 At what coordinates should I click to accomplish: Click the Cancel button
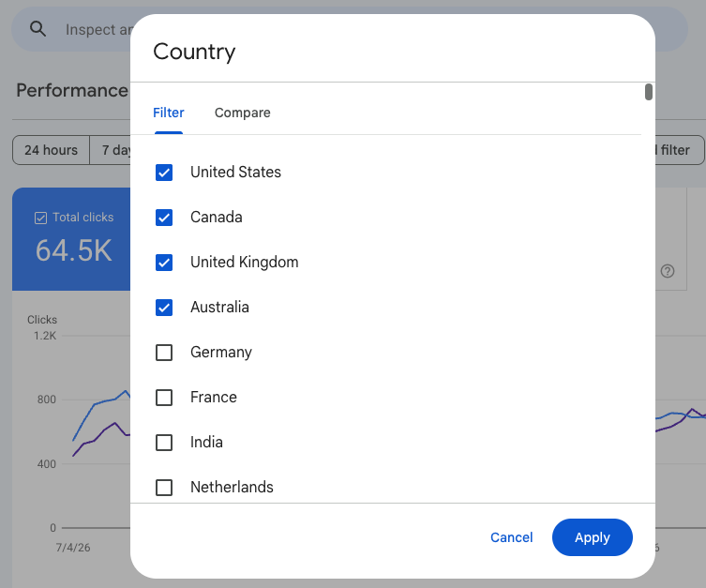pos(512,537)
